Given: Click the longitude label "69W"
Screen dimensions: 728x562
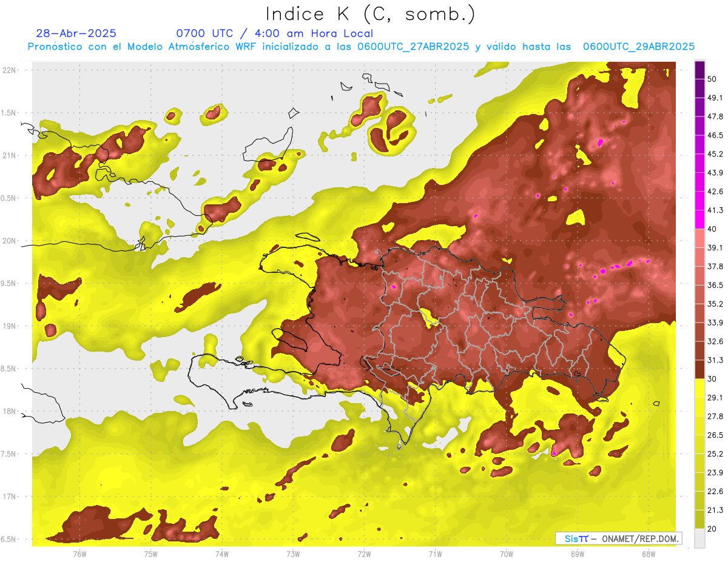Looking at the screenshot, I should coord(578,554).
